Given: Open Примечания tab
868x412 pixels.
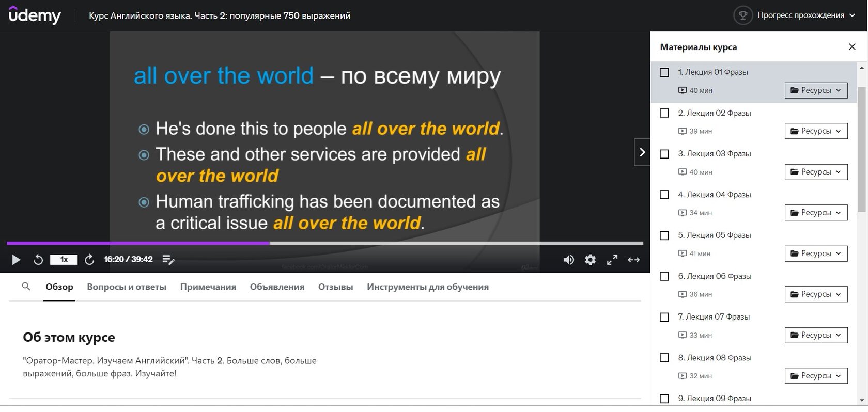Looking at the screenshot, I should click(208, 287).
